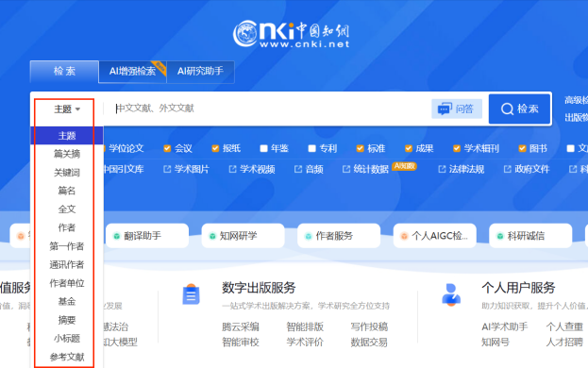Open the 智能排版 link
Viewport: 588px width, 368px height.
pyautogui.click(x=305, y=326)
